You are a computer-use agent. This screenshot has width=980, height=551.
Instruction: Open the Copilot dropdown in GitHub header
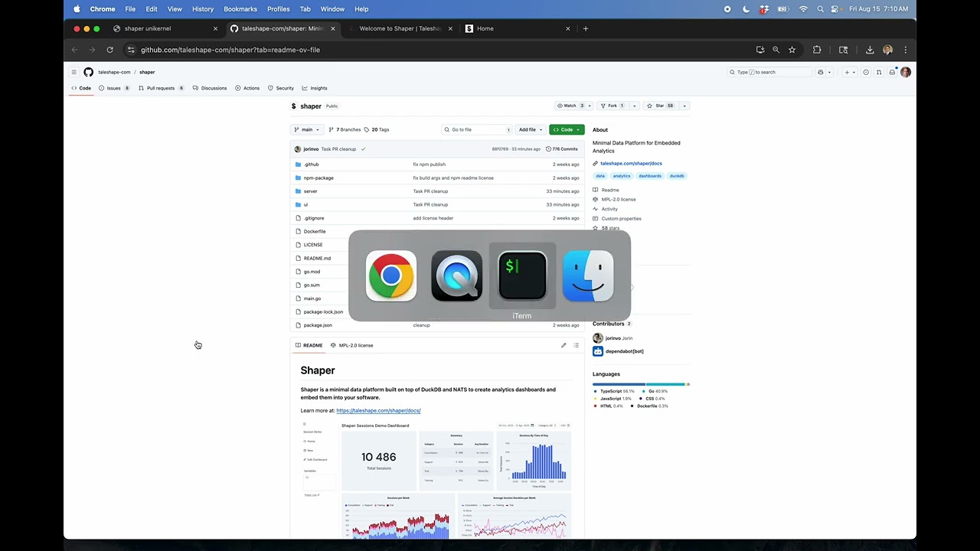(829, 72)
